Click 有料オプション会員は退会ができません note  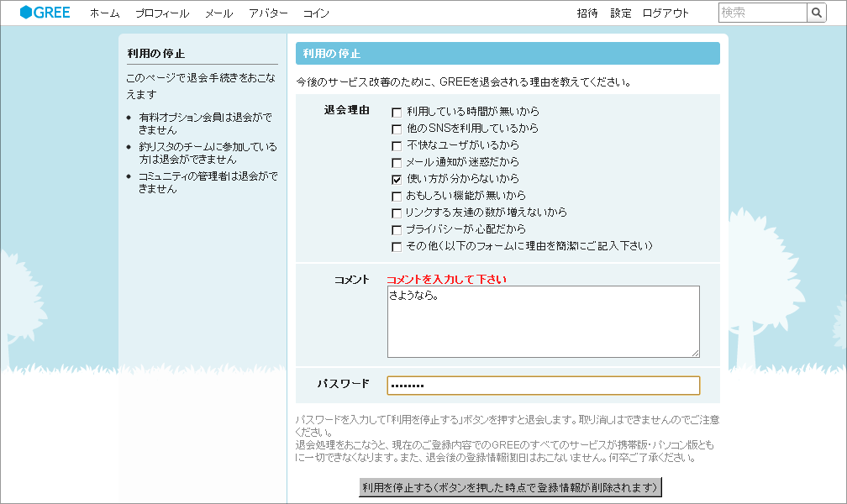(205, 123)
